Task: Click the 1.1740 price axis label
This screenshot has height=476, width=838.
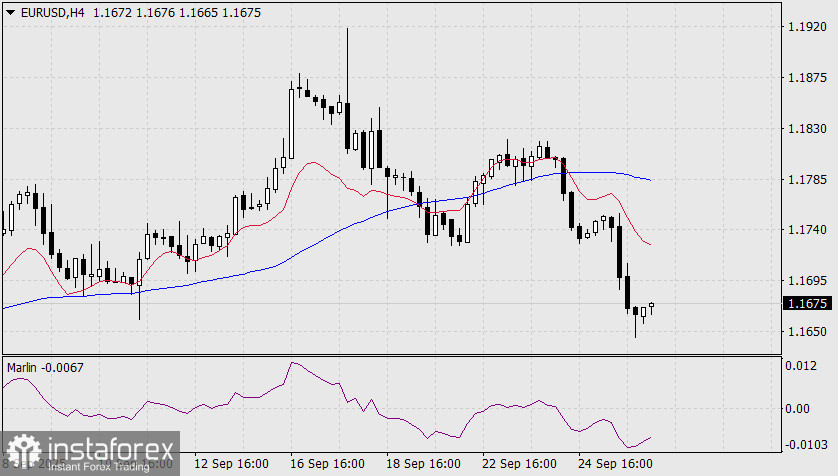Action: point(807,230)
